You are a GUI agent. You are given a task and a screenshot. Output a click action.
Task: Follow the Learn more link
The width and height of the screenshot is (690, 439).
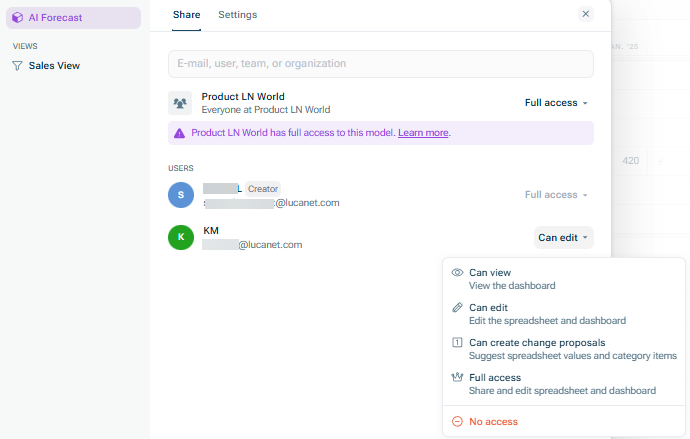click(x=423, y=133)
